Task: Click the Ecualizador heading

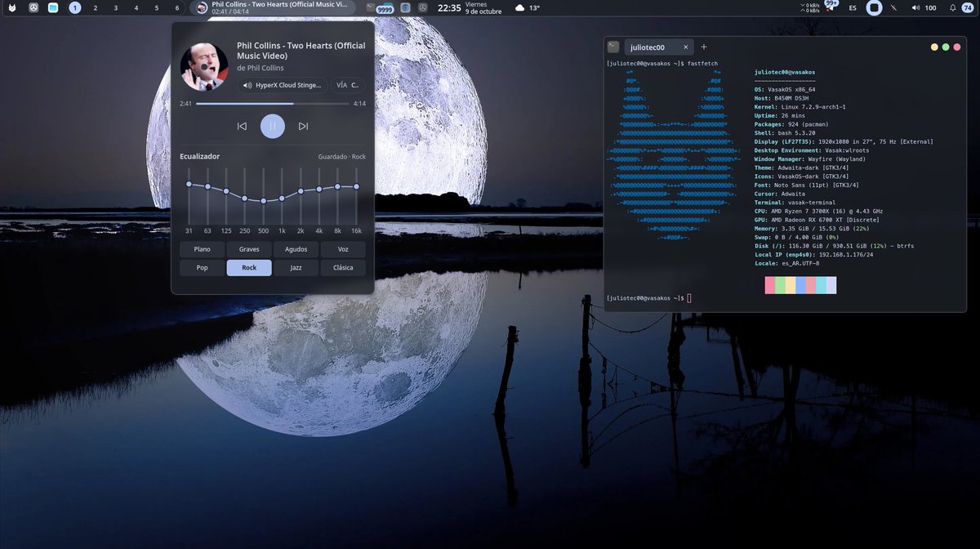Action: tap(200, 156)
